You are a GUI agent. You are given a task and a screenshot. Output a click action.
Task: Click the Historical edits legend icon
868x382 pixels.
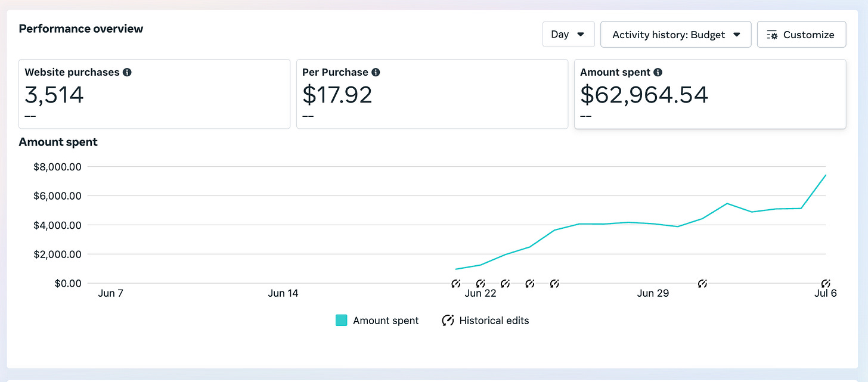tap(448, 321)
